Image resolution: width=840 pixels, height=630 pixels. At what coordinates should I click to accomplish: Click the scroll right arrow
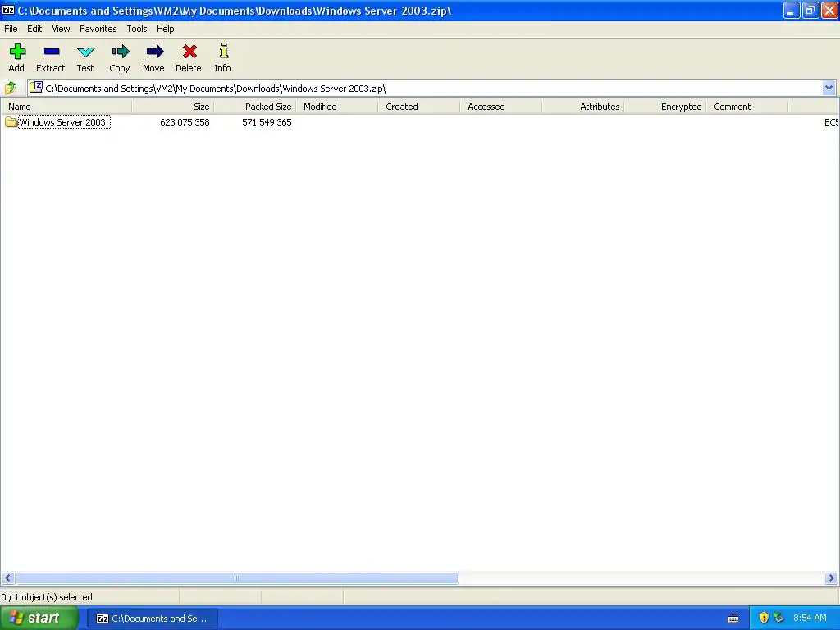832,578
